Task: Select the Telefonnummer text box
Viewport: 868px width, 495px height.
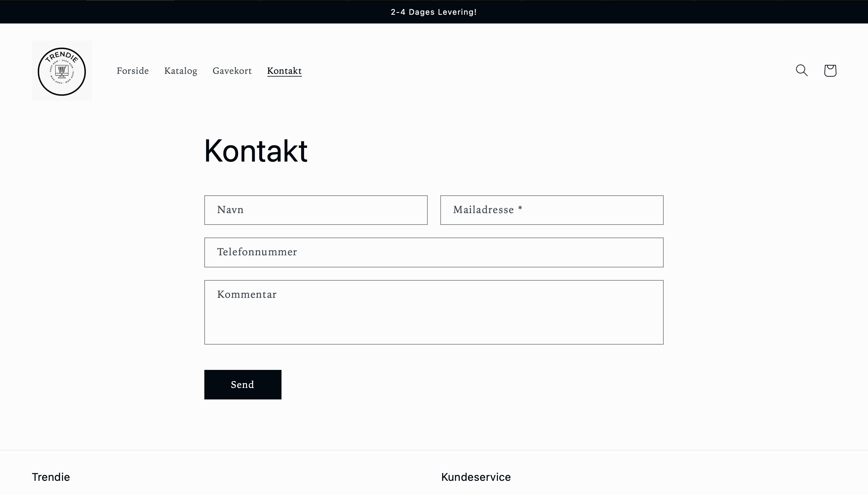Action: [433, 252]
